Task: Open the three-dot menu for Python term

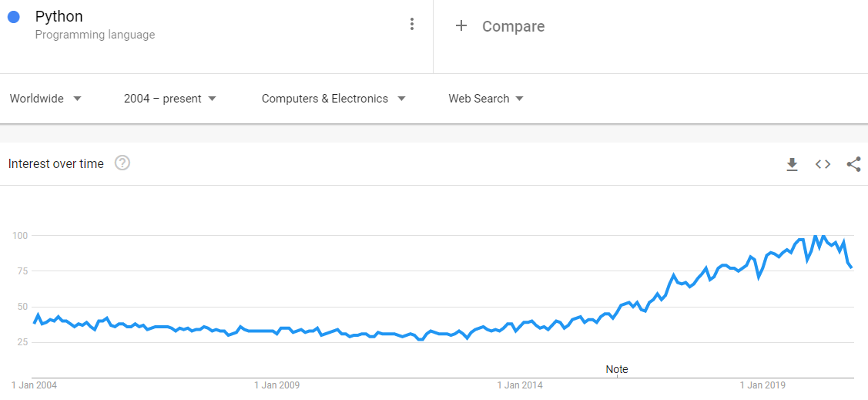Action: pyautogui.click(x=411, y=25)
